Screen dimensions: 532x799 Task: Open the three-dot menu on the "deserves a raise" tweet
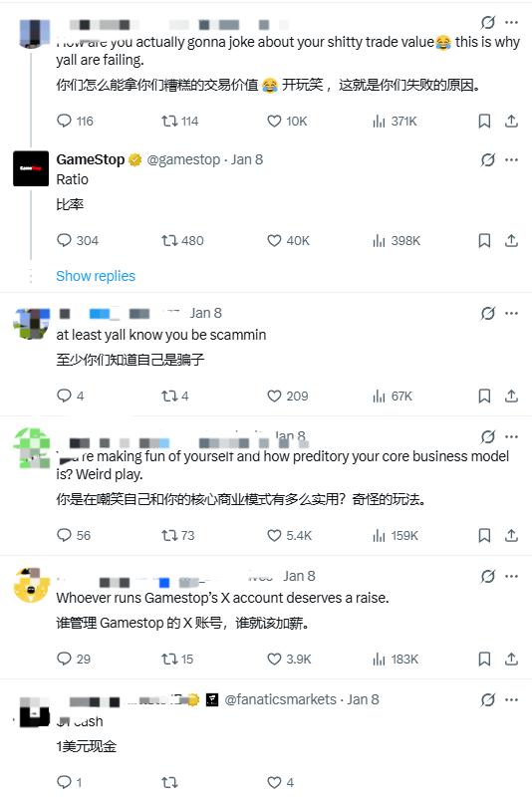(512, 576)
